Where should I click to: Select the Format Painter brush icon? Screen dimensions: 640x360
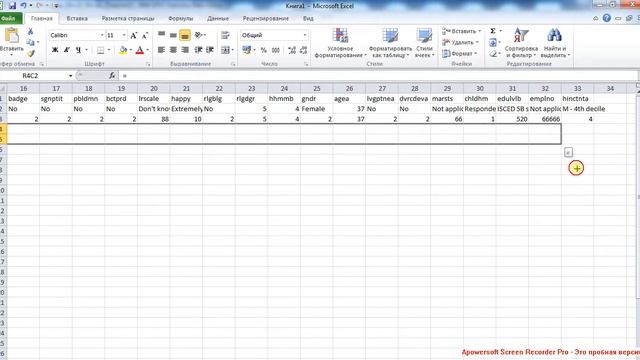tap(30, 53)
